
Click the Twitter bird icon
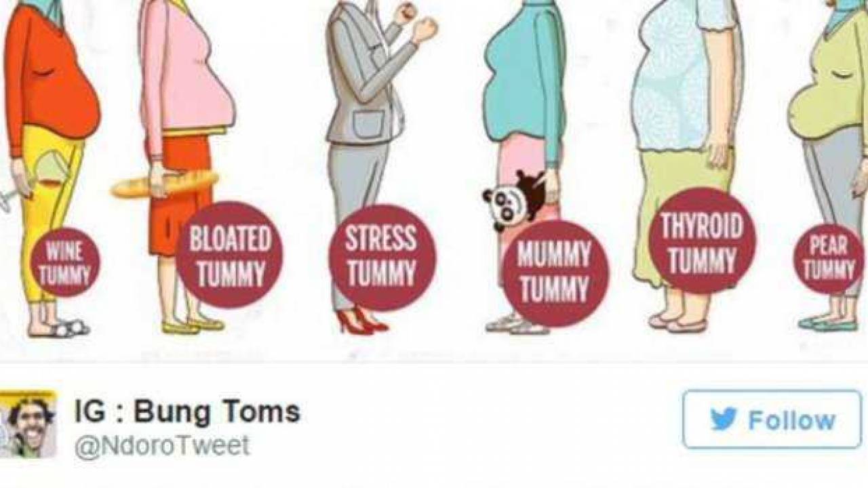(x=724, y=420)
